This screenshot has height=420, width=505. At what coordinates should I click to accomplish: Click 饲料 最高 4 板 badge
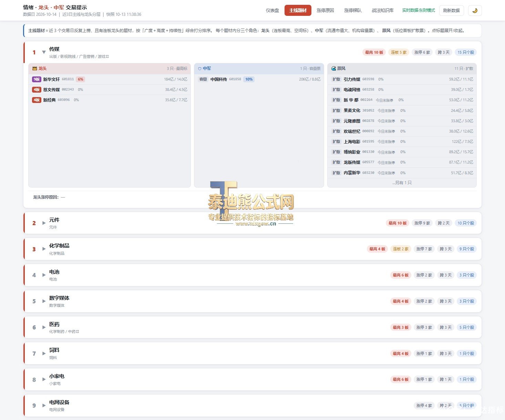pos(401,354)
